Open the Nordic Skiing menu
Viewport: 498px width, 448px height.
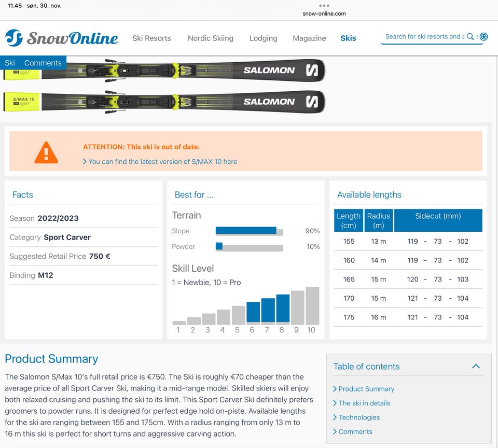(x=210, y=38)
